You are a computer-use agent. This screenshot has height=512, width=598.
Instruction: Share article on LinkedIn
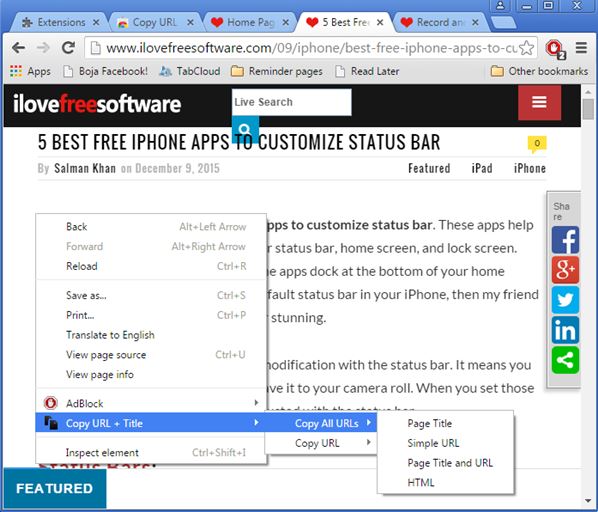click(x=565, y=330)
